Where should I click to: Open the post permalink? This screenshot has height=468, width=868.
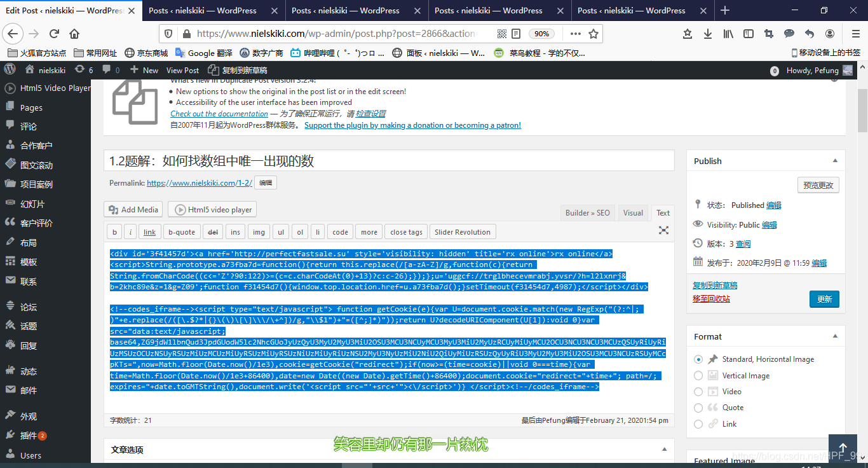[200, 183]
